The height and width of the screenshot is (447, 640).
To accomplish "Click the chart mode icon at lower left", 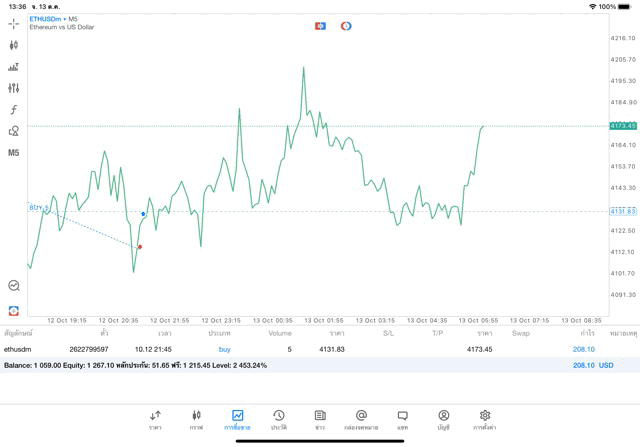I will coord(13,286).
